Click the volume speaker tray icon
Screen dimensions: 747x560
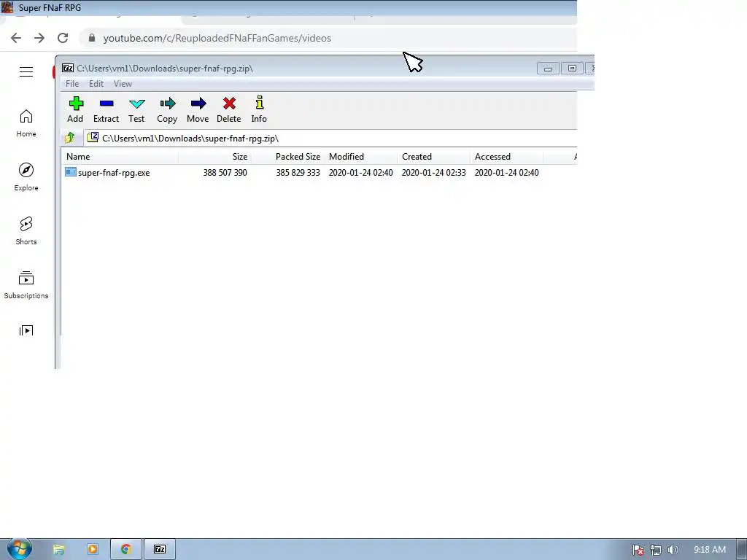pos(673,550)
